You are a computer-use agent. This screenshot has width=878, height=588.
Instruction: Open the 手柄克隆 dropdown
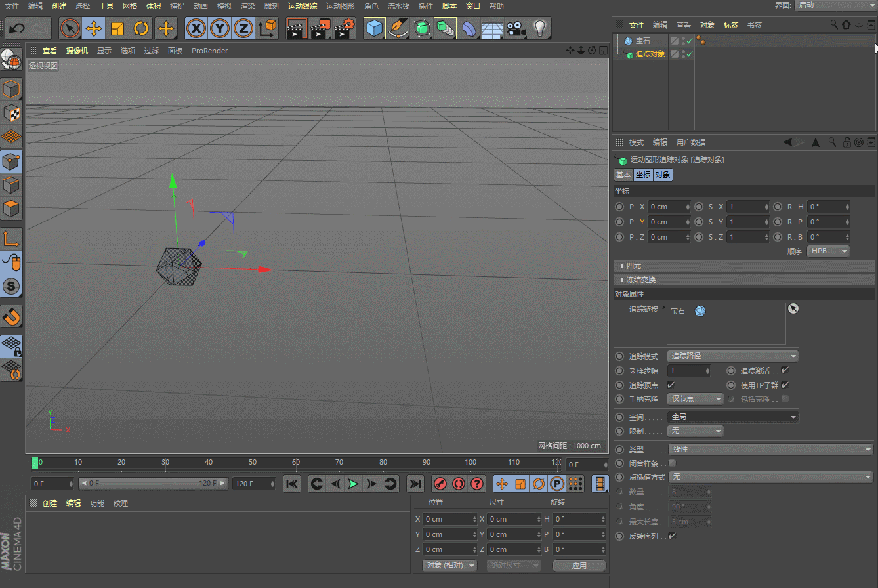click(695, 399)
